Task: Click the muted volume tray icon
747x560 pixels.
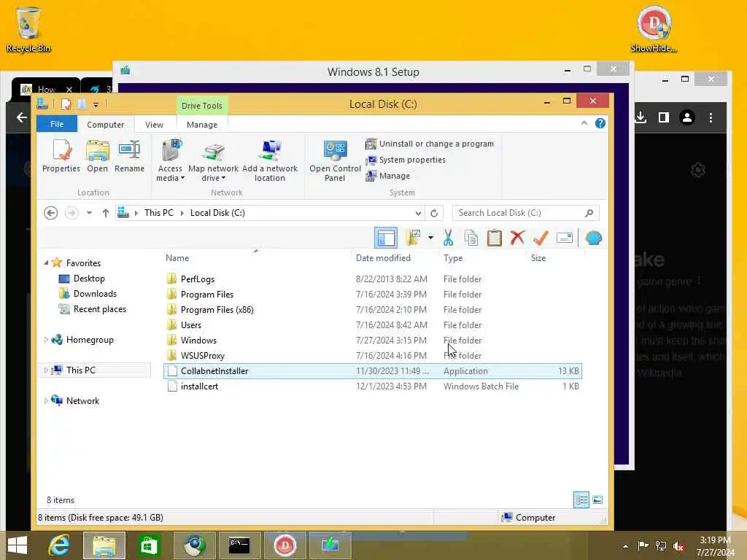Action: point(679,546)
